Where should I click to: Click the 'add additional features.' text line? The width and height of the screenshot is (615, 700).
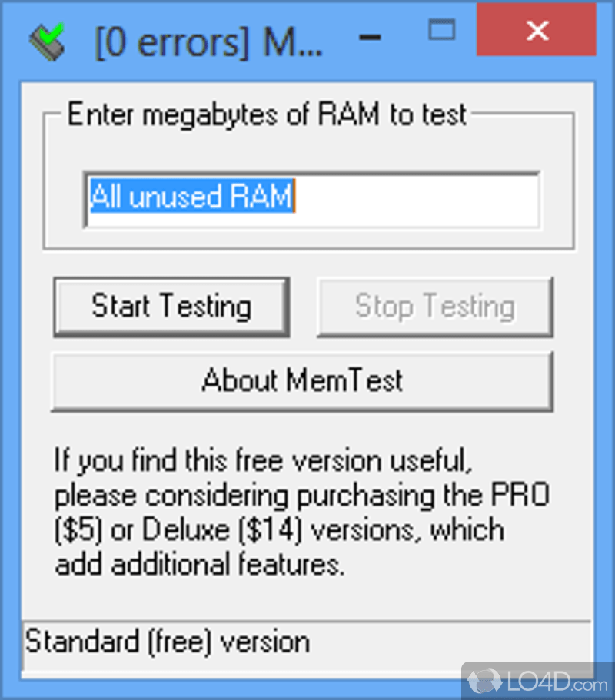[x=200, y=564]
